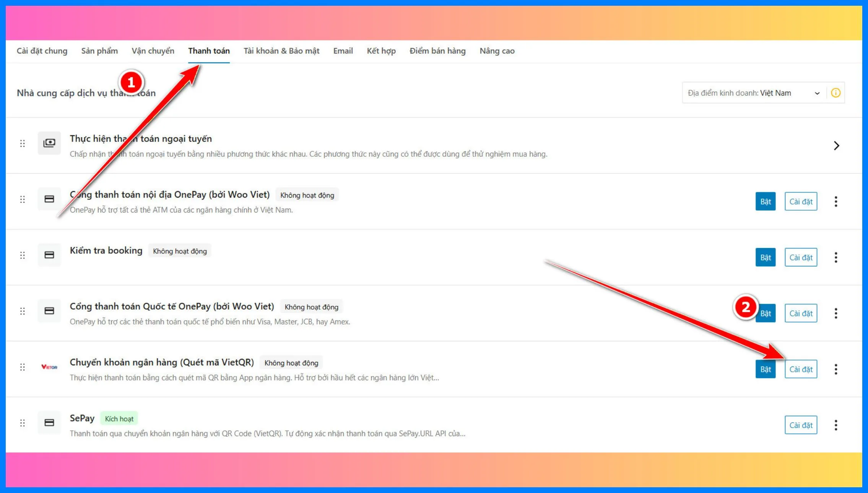Enable OnePay domestic gateway with Bật
The width and height of the screenshot is (868, 493).
click(x=765, y=201)
